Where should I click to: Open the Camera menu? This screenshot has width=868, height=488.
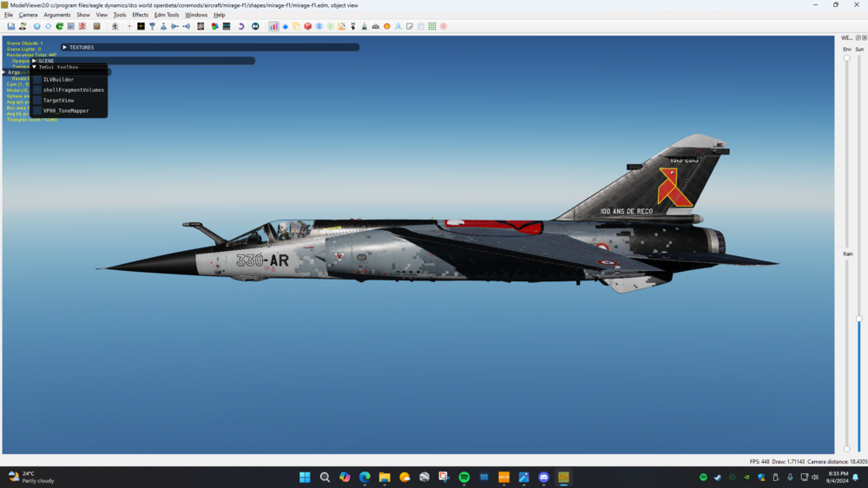[29, 15]
